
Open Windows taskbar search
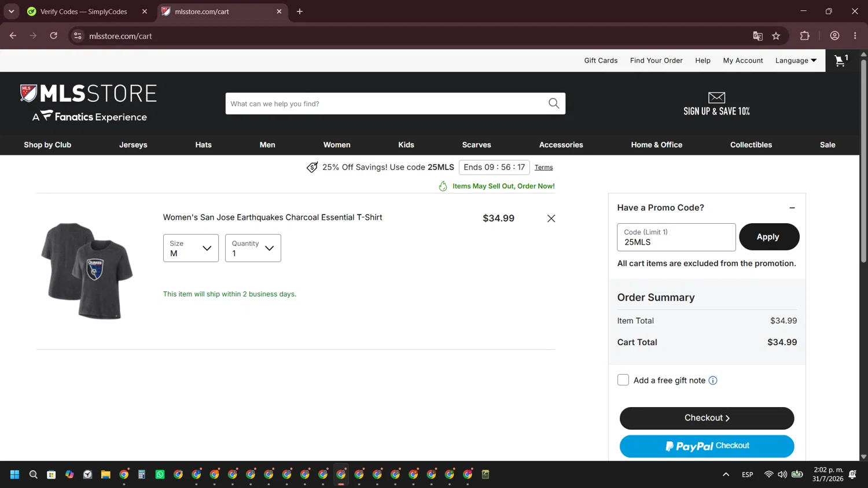click(34, 475)
